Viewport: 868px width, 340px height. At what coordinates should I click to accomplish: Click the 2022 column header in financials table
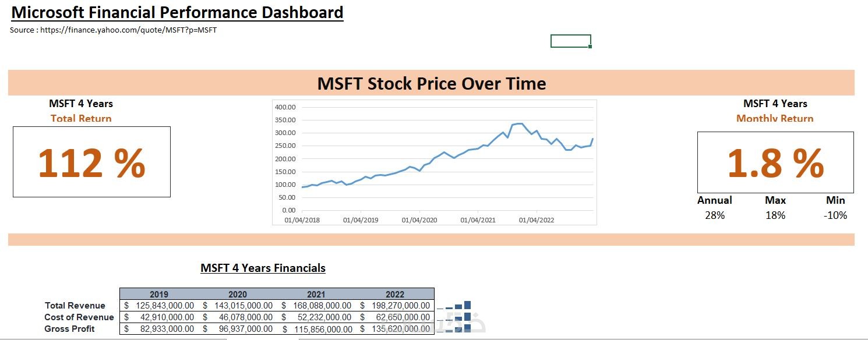395,294
